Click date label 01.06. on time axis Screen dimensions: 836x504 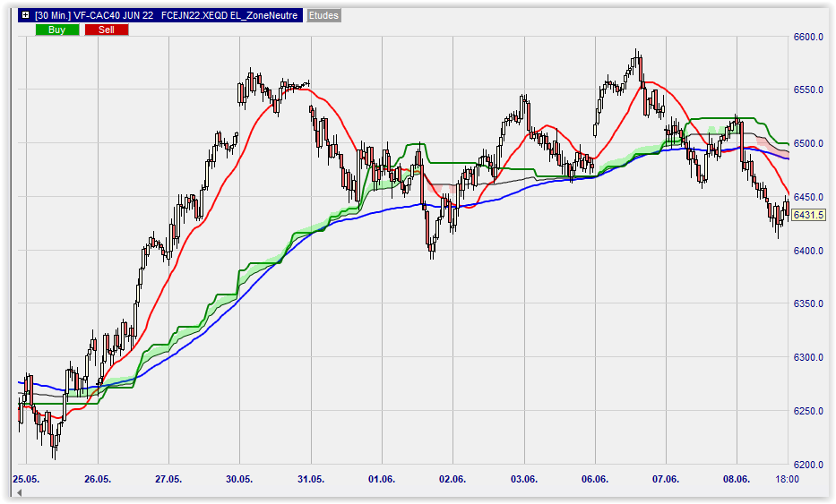382,479
